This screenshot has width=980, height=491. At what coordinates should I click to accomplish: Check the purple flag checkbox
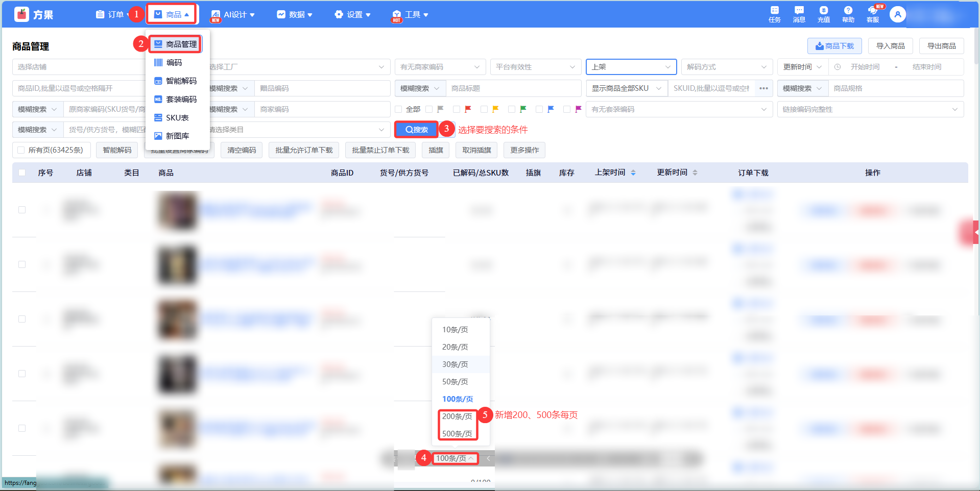coord(567,109)
